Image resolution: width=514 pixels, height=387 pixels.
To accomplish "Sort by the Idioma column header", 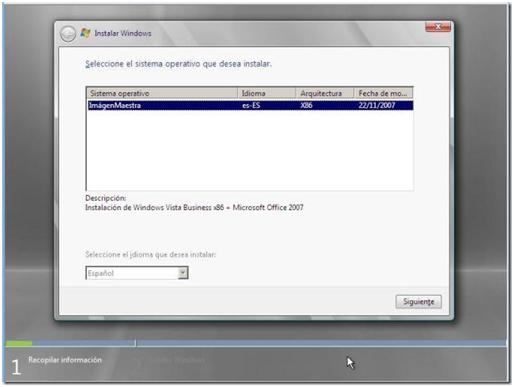I will (x=267, y=93).
